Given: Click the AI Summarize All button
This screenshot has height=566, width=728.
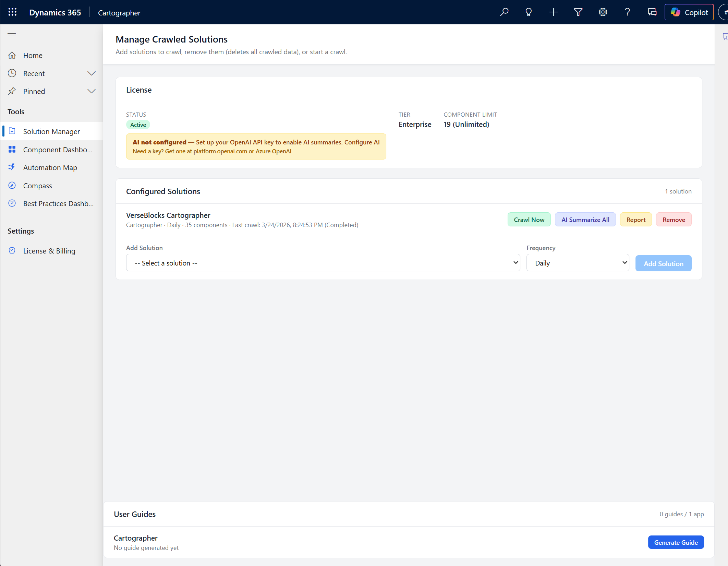Looking at the screenshot, I should (x=585, y=220).
